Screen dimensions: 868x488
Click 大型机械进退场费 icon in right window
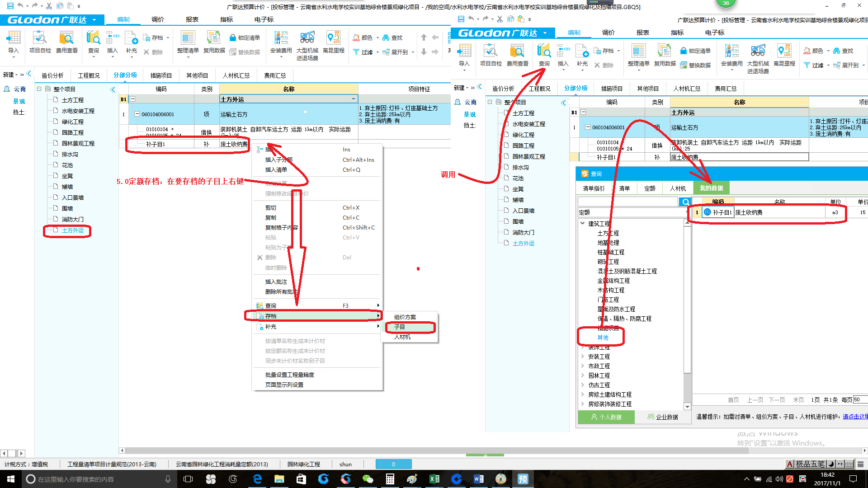click(758, 59)
